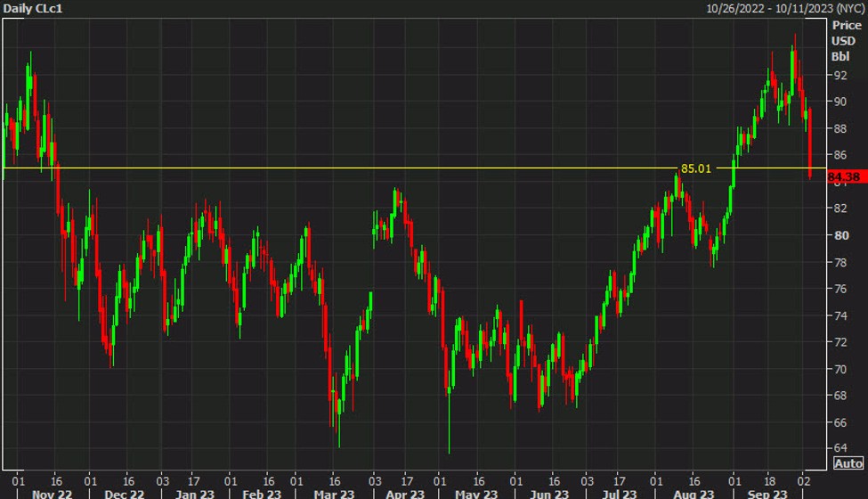868x499 pixels.
Task: Select Aug 23 on the time axis
Action: pos(694,493)
